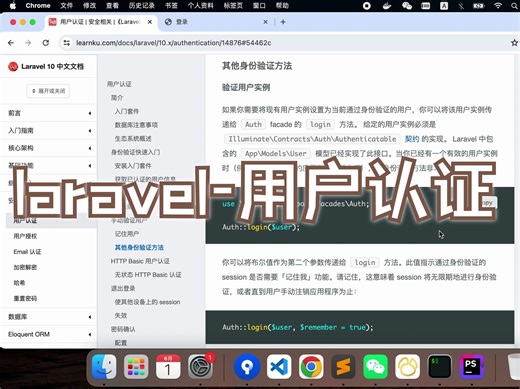The height and width of the screenshot is (389, 520).
Task: Expand the 数据库 sidebar section
Action: pos(49,317)
